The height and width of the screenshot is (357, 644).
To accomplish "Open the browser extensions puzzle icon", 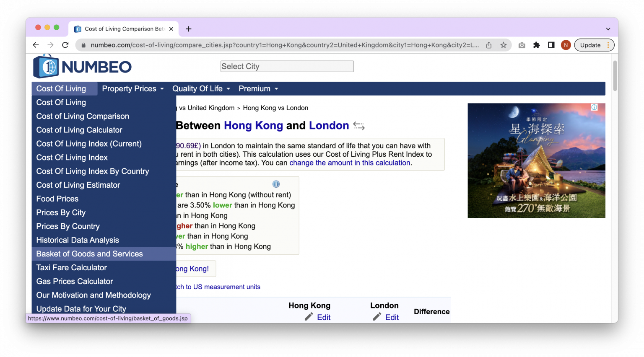I will pos(536,45).
